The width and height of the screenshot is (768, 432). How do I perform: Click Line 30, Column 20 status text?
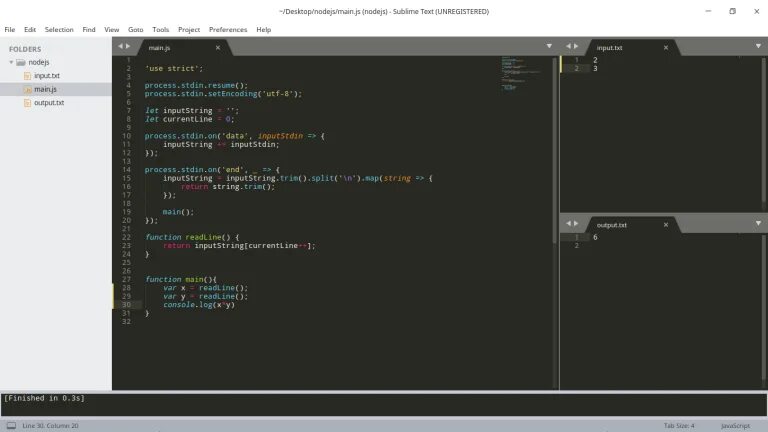(50, 426)
